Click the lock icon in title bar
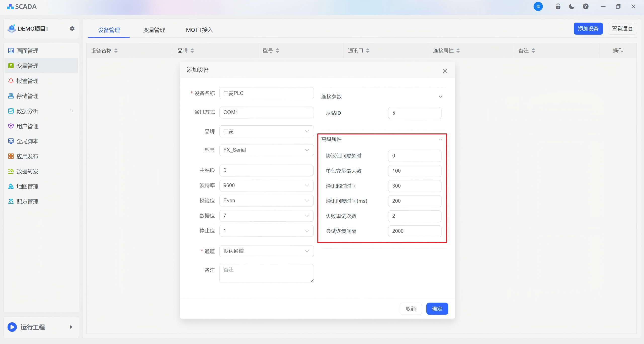The width and height of the screenshot is (644, 344). [x=558, y=7]
